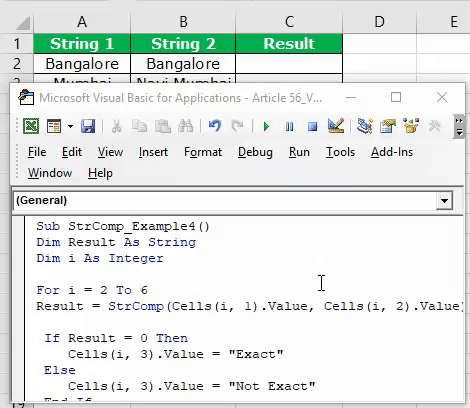470x408 pixels.
Task: Click the 'String 1' header cell
Action: coord(82,44)
